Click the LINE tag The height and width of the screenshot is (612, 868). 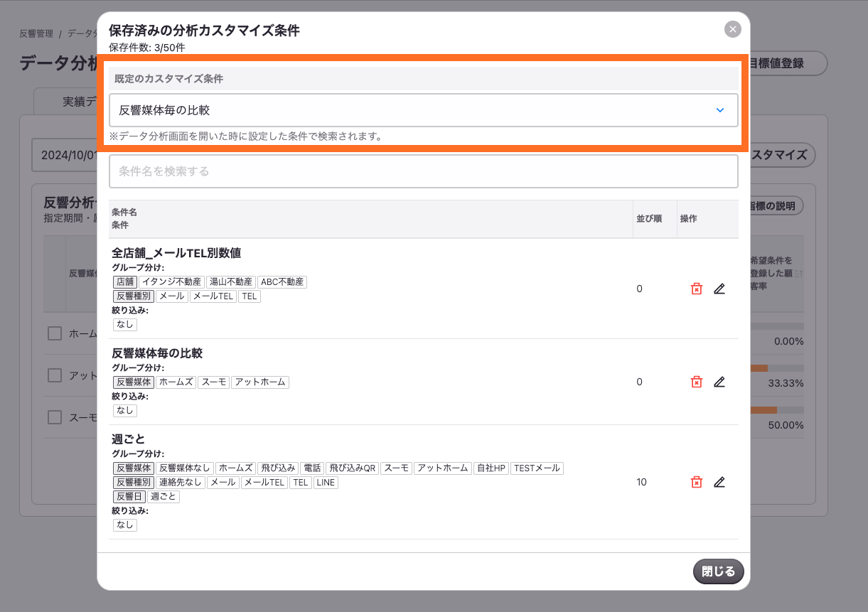pos(326,483)
